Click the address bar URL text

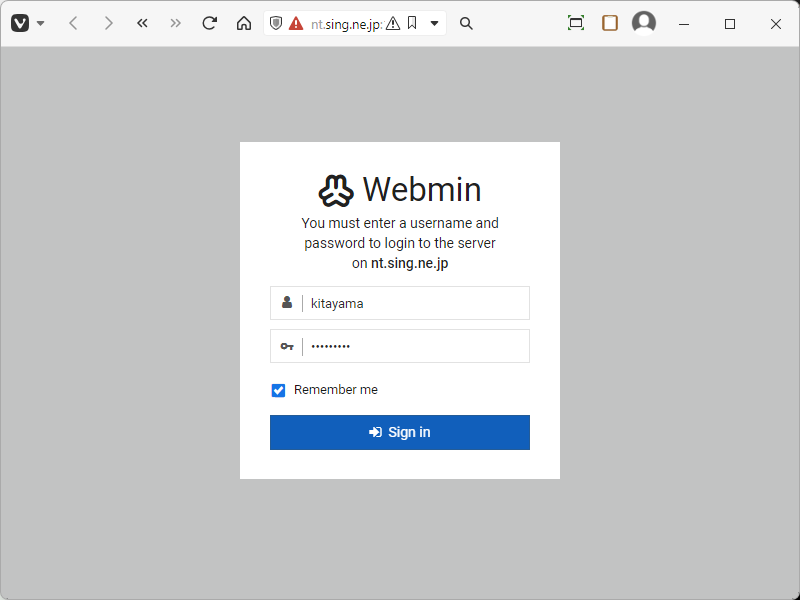tap(346, 23)
